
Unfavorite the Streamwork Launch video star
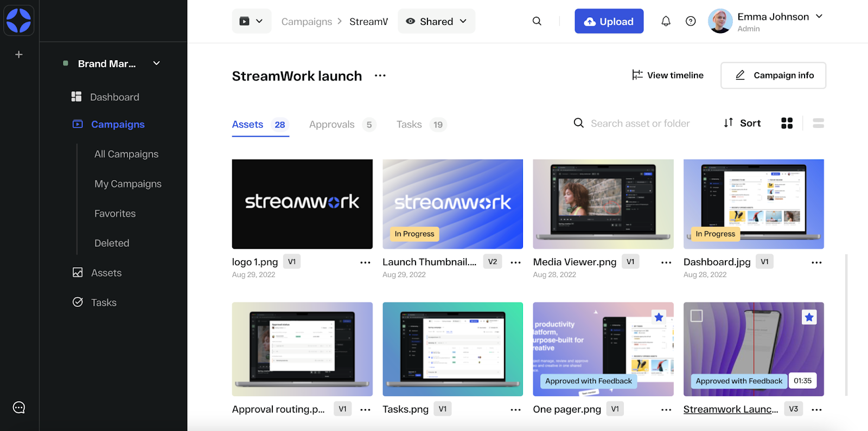pyautogui.click(x=809, y=317)
